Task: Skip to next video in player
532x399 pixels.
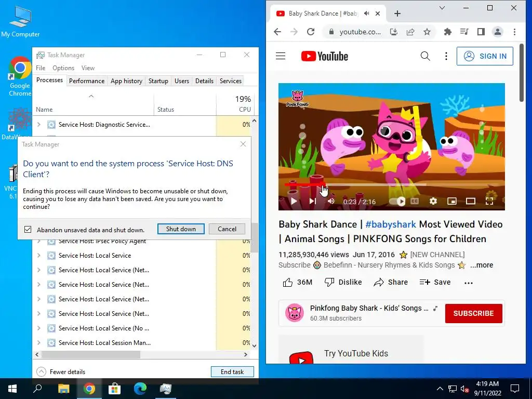Action: pyautogui.click(x=312, y=201)
